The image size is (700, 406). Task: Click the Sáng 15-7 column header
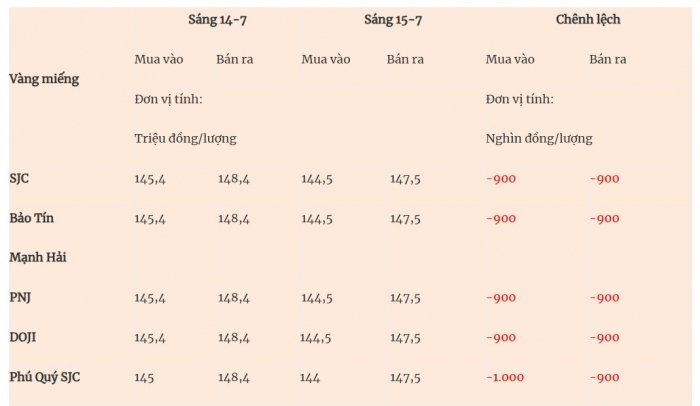pyautogui.click(x=393, y=20)
